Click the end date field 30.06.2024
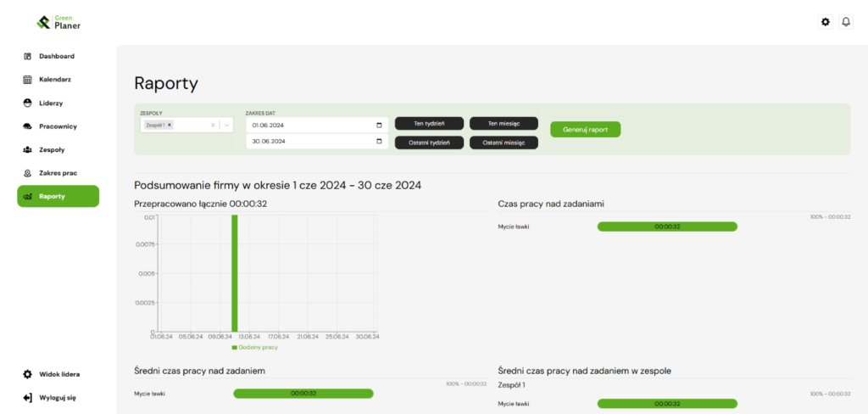This screenshot has height=414, width=868. click(x=317, y=142)
